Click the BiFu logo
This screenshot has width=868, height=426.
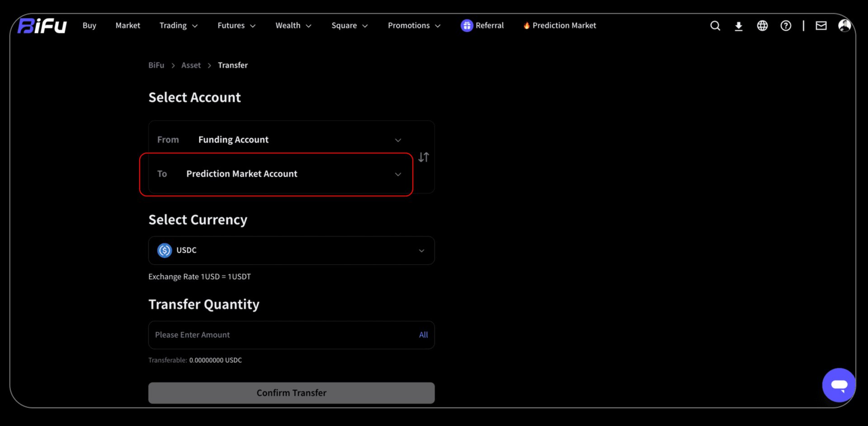click(42, 26)
